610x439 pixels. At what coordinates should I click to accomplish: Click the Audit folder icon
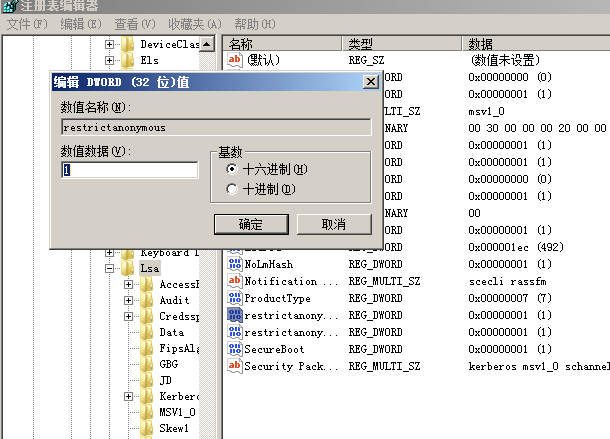pyautogui.click(x=147, y=300)
